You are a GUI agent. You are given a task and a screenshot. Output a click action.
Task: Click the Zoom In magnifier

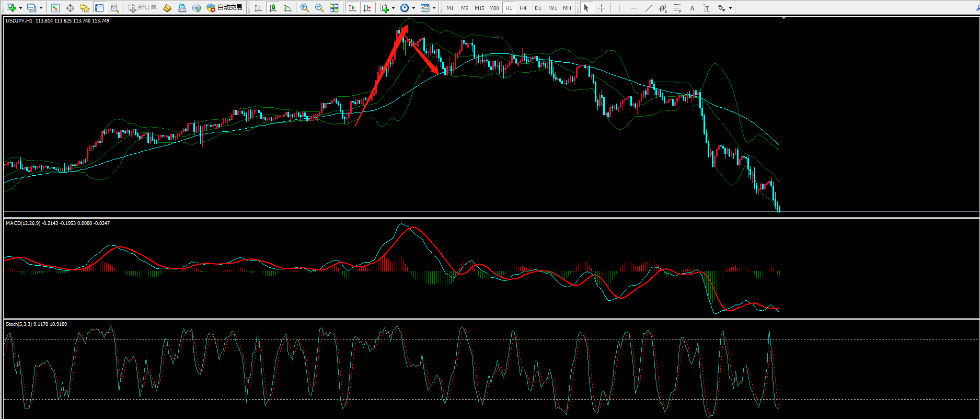point(305,8)
